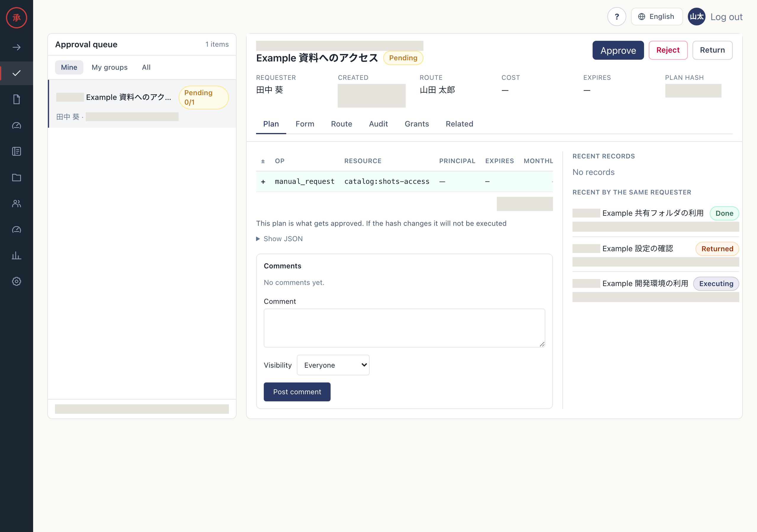
Task: Select the Mine queue filter
Action: pyautogui.click(x=69, y=67)
